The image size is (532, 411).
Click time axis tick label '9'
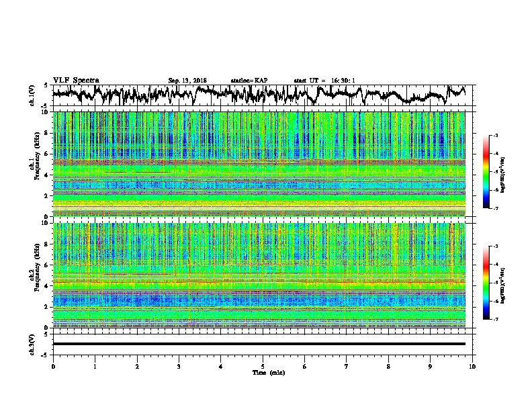coord(430,367)
